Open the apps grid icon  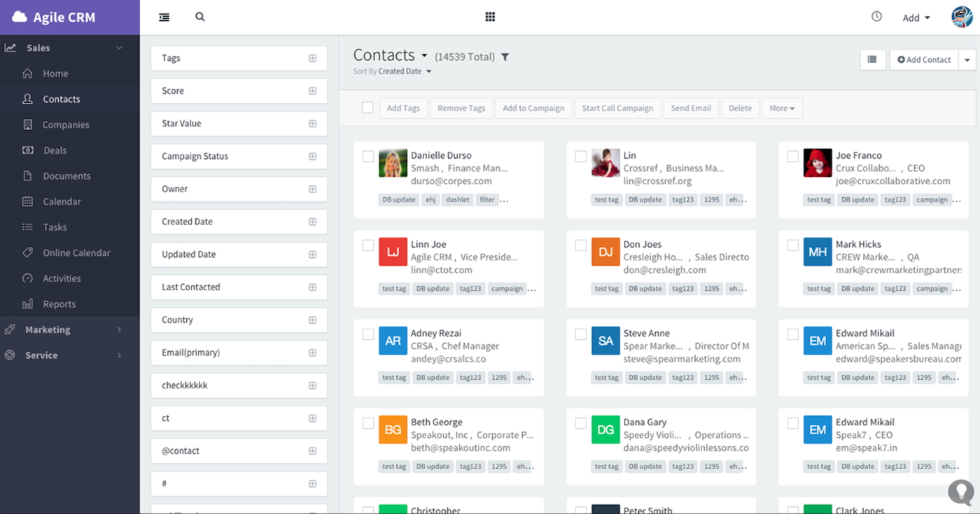(x=490, y=17)
